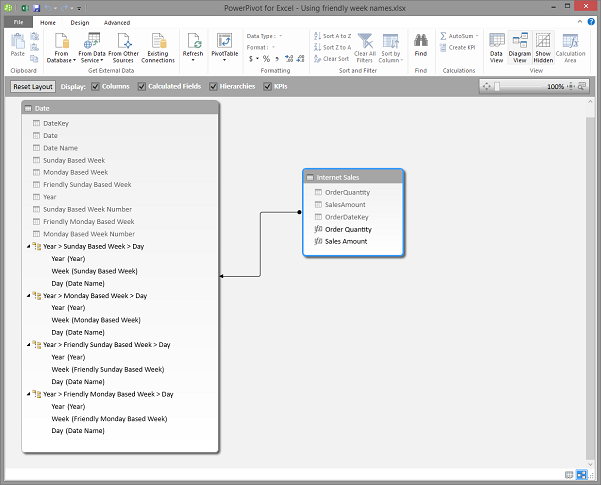
Task: Click the zoom-in icon next to 100%
Action: pyautogui.click(x=571, y=86)
